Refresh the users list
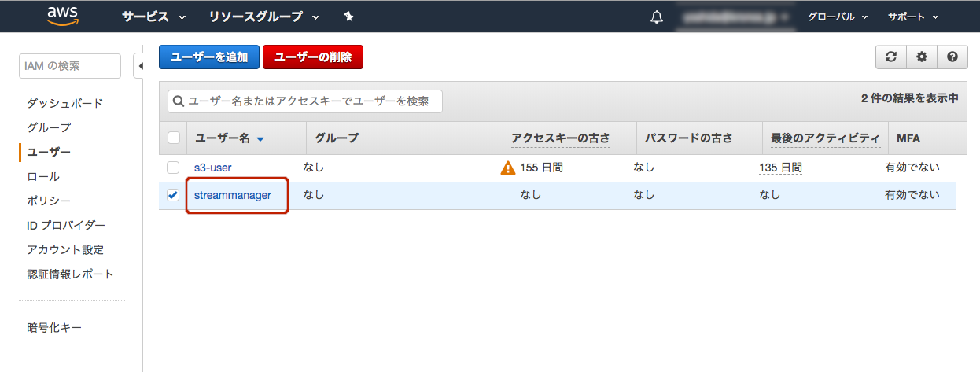This screenshot has height=372, width=980. 891,57
